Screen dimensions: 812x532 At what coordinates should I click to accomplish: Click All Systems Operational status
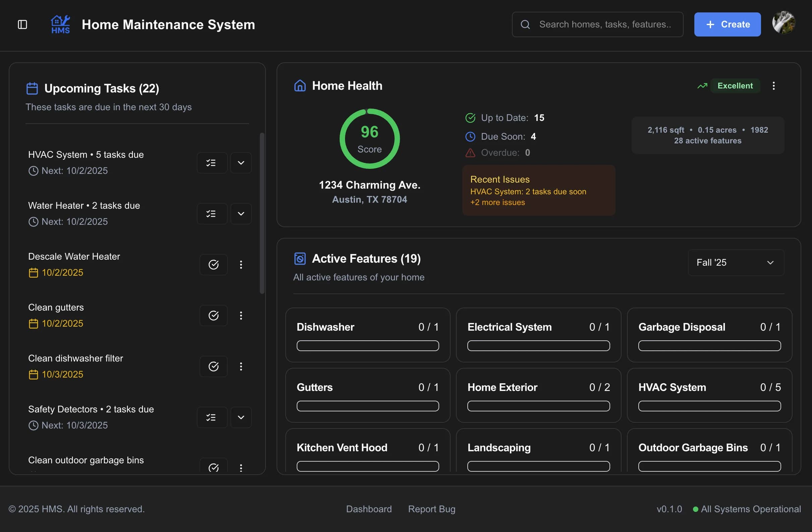tap(751, 509)
